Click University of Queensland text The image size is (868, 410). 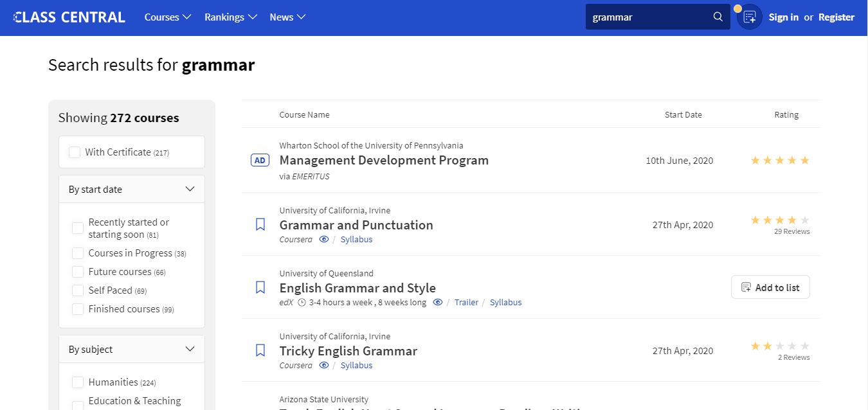[x=327, y=273]
